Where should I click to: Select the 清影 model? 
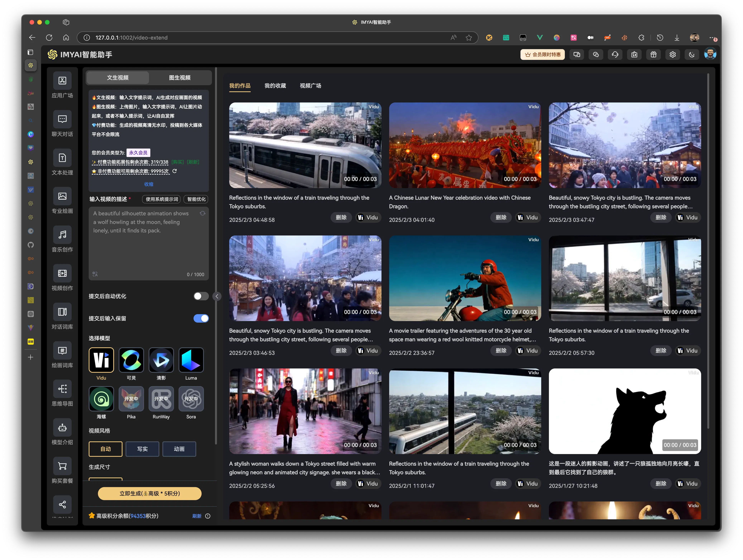tap(161, 360)
